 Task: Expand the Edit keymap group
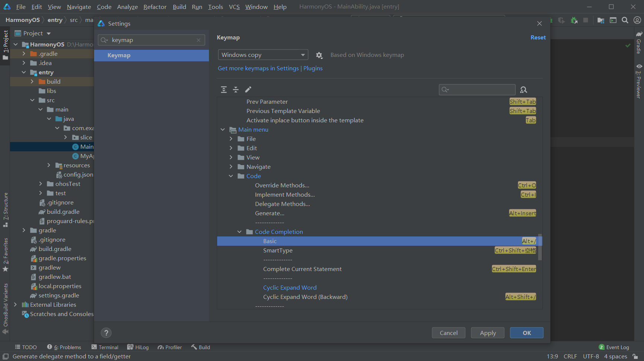[231, 148]
